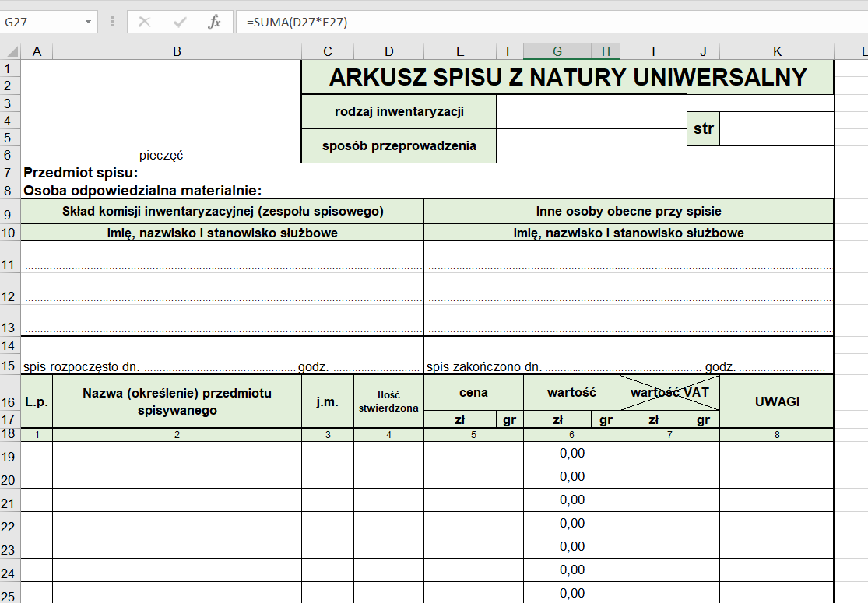Click the 'UWAGI' heading cell
The width and height of the screenshot is (868, 603).
tap(777, 402)
